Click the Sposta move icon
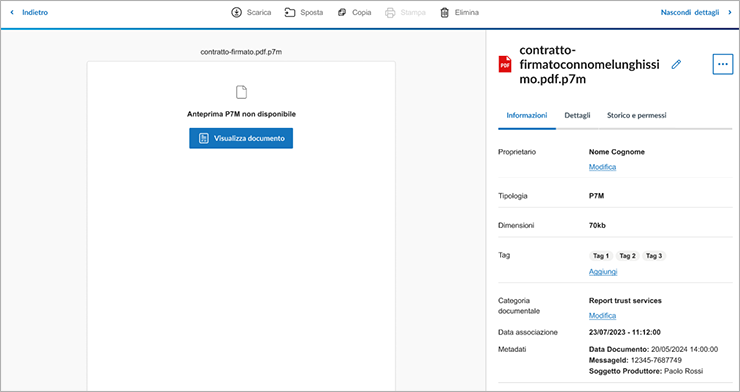Screen dimensions: 740x392 [x=289, y=13]
